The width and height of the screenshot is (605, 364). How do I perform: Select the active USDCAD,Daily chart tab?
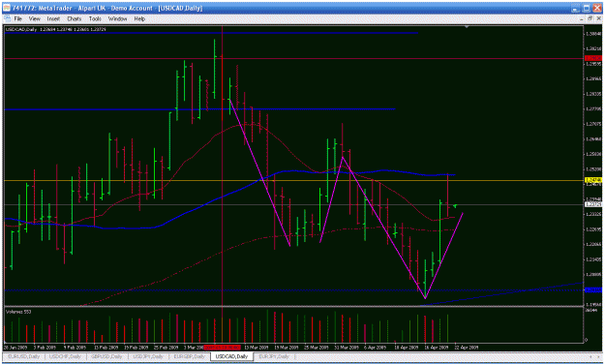click(232, 356)
